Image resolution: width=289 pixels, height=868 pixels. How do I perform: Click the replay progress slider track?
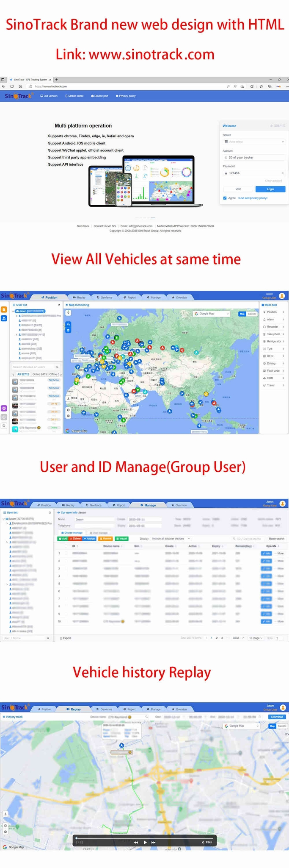(144, 837)
